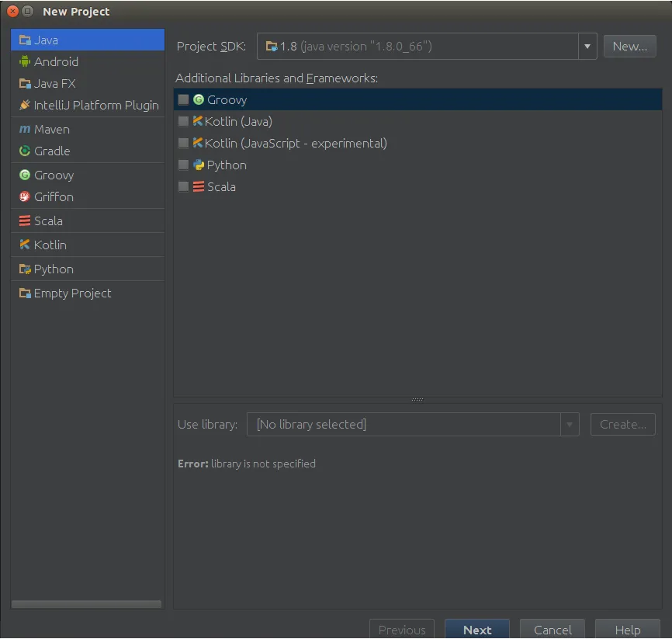The width and height of the screenshot is (672, 639).
Task: Click the sidebar horizontal scrollbar
Action: pyautogui.click(x=86, y=604)
